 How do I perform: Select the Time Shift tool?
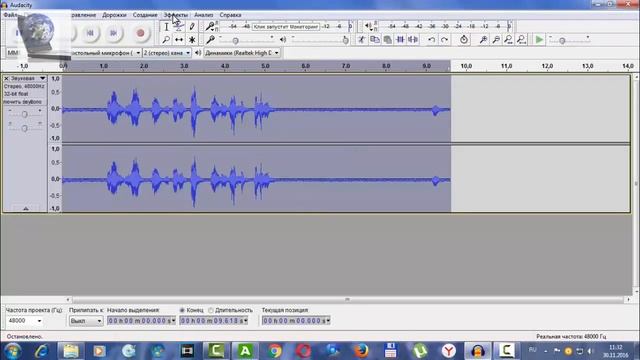[179, 40]
